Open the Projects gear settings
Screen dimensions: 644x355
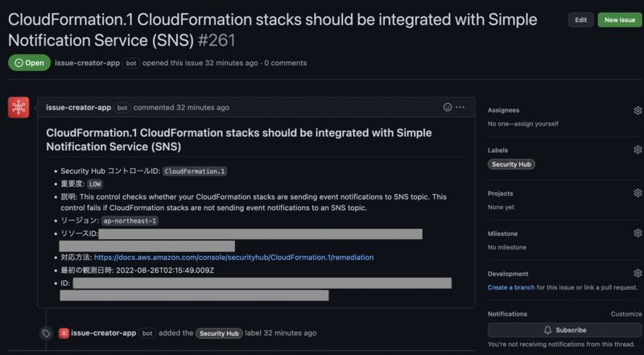(x=638, y=193)
